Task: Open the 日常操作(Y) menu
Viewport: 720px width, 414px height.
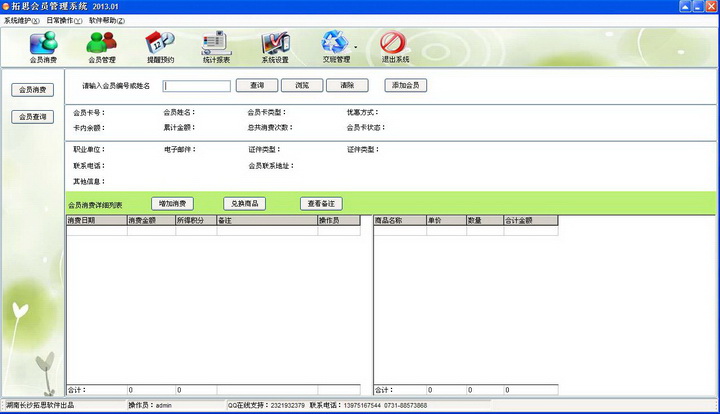Action: pyautogui.click(x=64, y=21)
